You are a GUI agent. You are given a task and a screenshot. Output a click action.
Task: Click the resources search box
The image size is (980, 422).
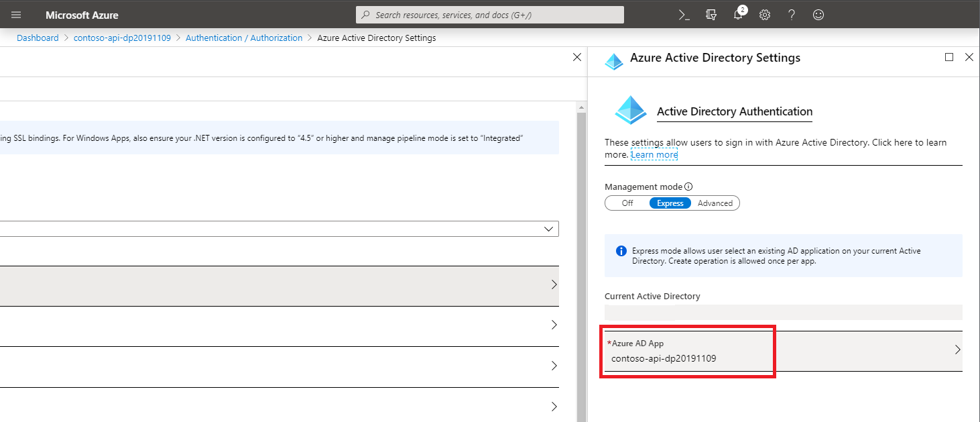pos(489,14)
